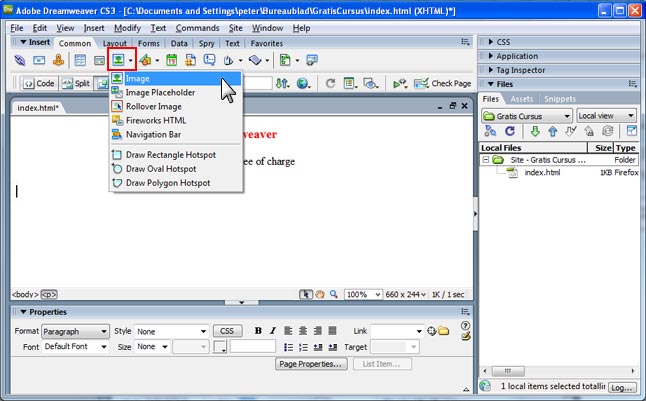Open the Commands menu
The width and height of the screenshot is (646, 401).
[197, 28]
